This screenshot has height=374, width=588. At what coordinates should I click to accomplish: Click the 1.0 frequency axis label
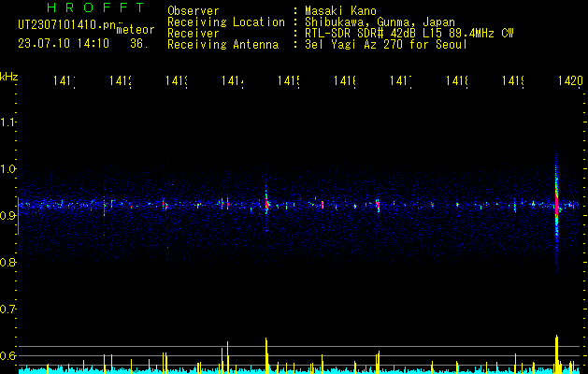click(x=8, y=169)
